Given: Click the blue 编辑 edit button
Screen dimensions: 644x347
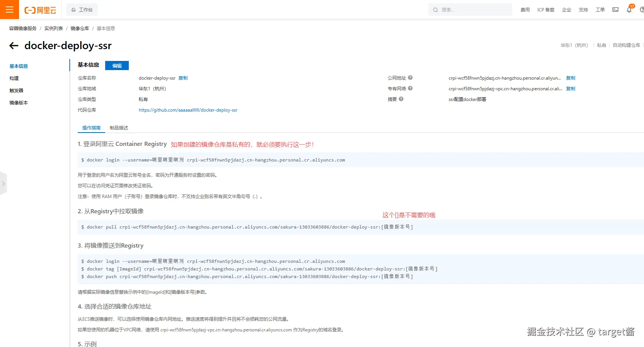Looking at the screenshot, I should tap(117, 66).
